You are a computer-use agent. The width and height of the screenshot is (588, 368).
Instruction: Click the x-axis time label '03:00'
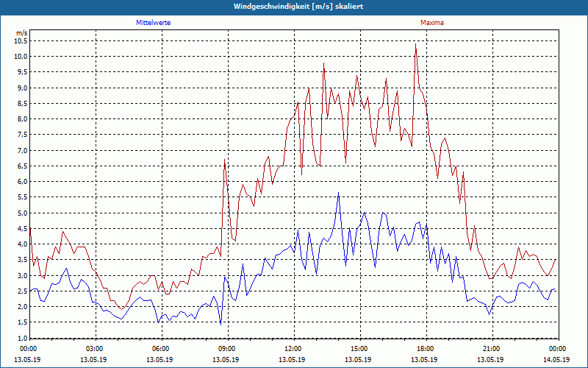(x=93, y=349)
